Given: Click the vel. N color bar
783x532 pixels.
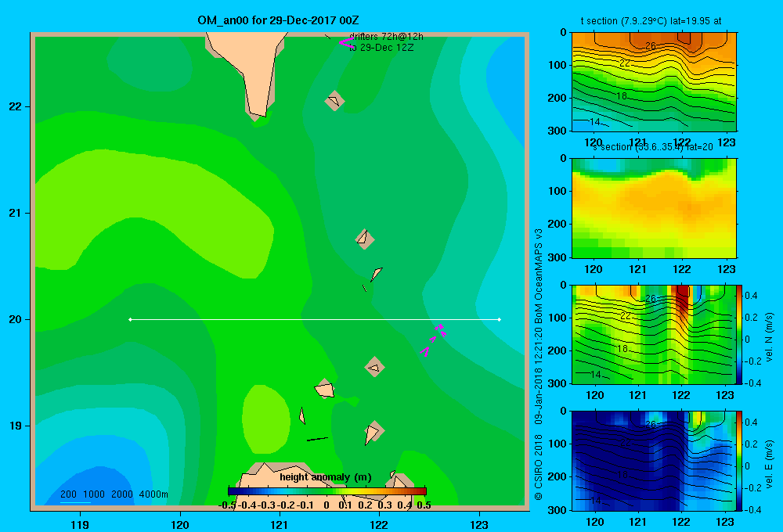Looking at the screenshot, I should [x=739, y=334].
